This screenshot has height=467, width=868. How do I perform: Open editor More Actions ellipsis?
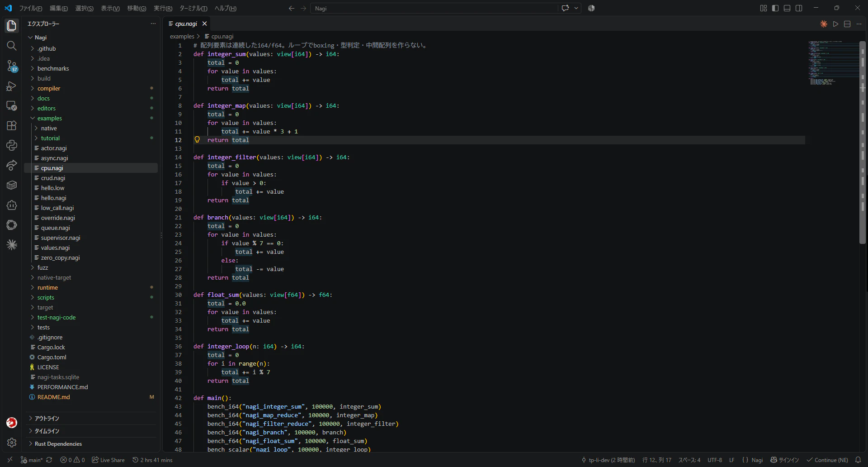pyautogui.click(x=859, y=24)
